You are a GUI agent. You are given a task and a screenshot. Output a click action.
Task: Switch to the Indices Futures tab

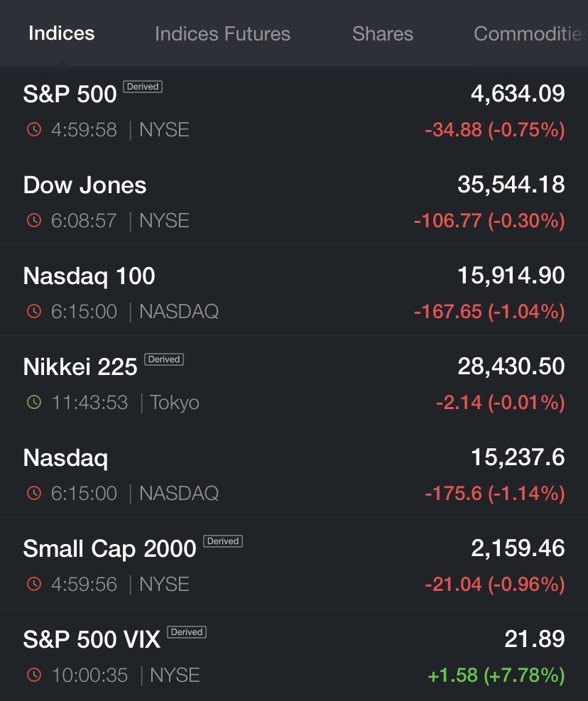(223, 34)
